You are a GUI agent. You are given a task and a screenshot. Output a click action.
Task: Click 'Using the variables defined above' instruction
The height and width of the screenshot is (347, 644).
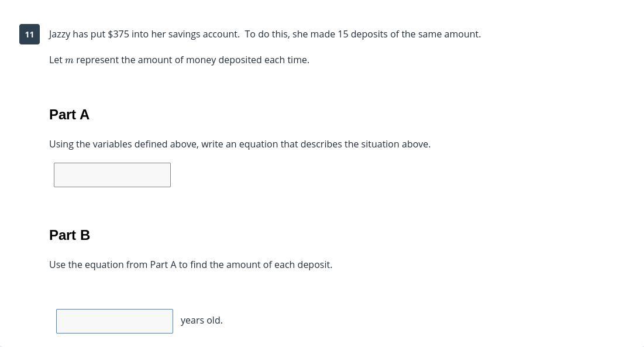pos(123,145)
